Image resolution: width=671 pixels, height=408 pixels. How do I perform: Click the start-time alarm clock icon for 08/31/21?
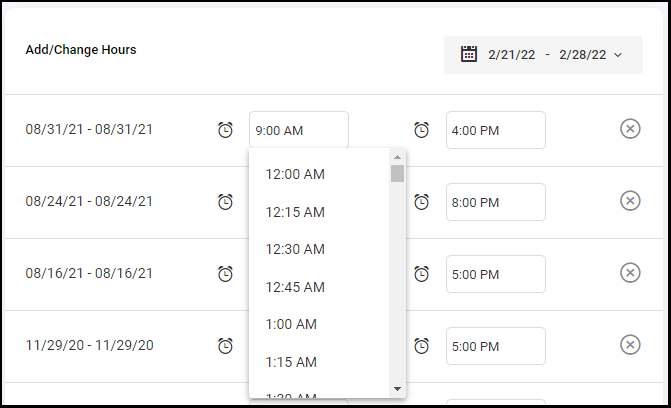point(225,130)
